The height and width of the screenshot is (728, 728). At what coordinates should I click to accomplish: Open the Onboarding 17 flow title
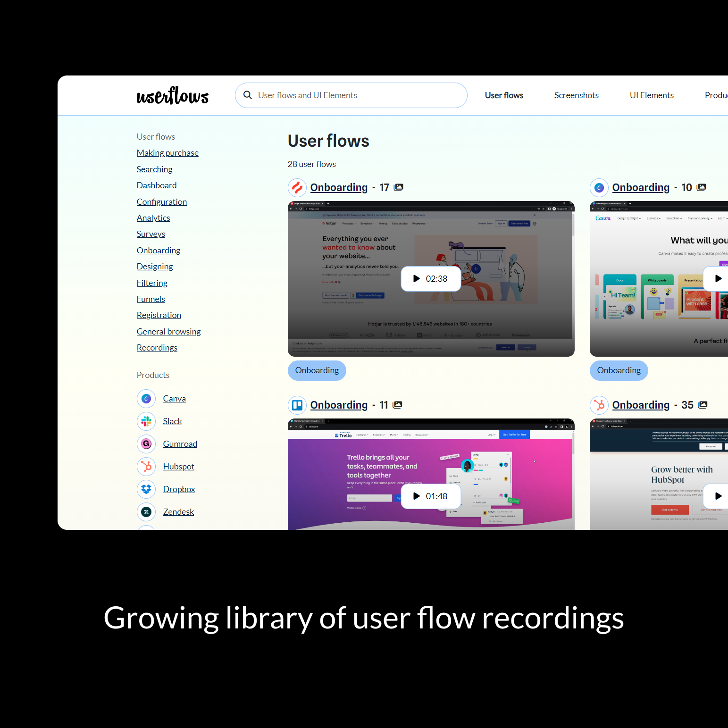339,188
